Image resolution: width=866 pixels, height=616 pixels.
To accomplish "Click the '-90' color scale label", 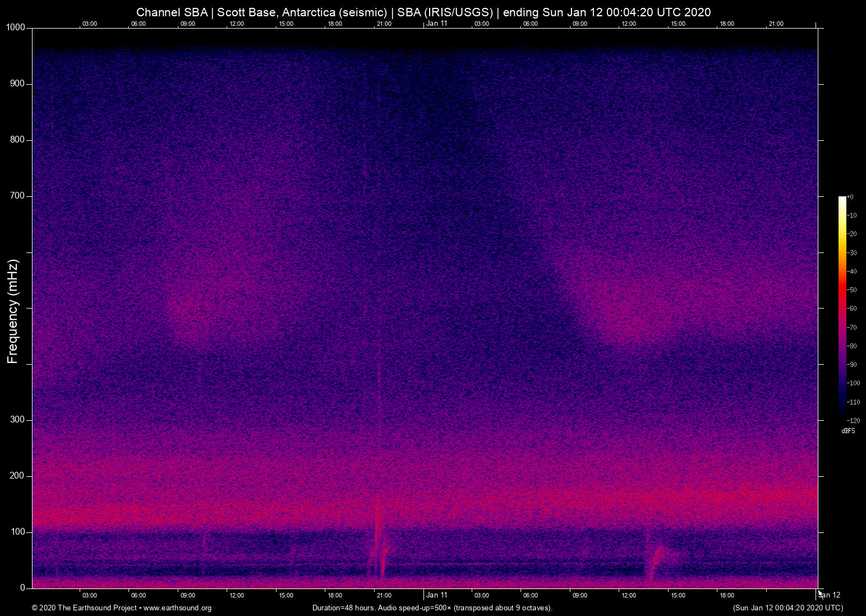I will click(x=852, y=365).
